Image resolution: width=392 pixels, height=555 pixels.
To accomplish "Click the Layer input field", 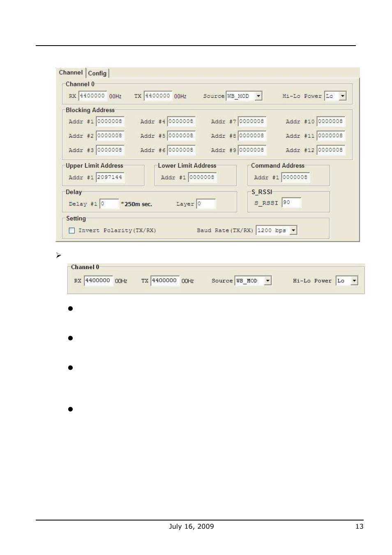I will (x=206, y=204).
